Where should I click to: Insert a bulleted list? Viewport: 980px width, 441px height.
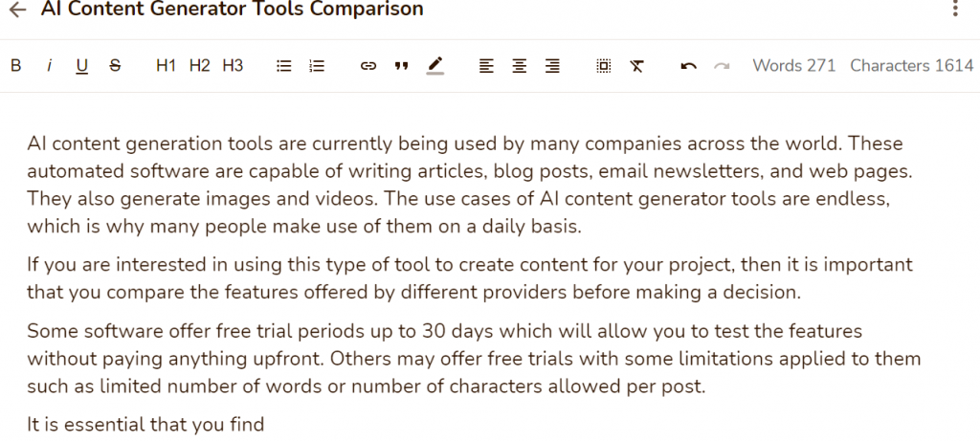click(284, 66)
